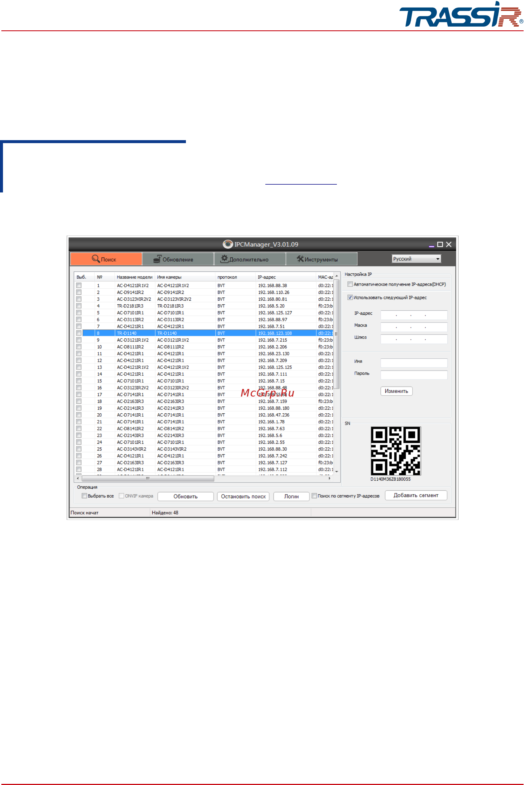Close the IPCManager window
The image size is (532, 785).
449,244
